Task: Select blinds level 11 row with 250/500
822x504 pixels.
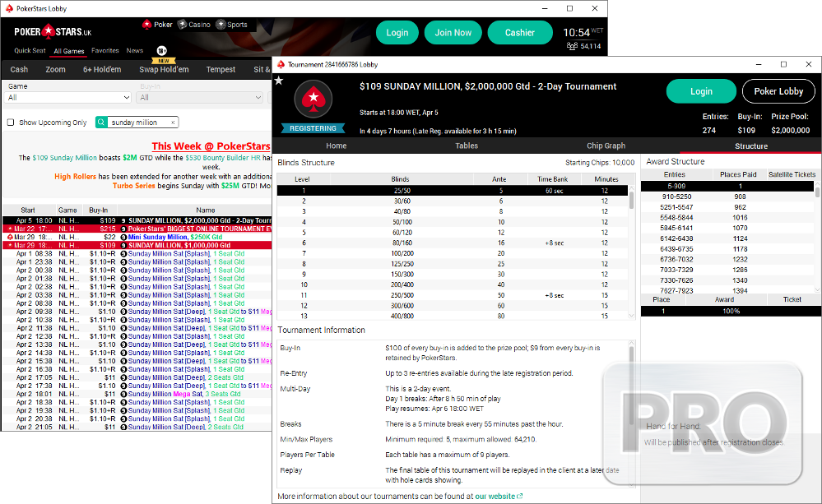Action: click(453, 295)
